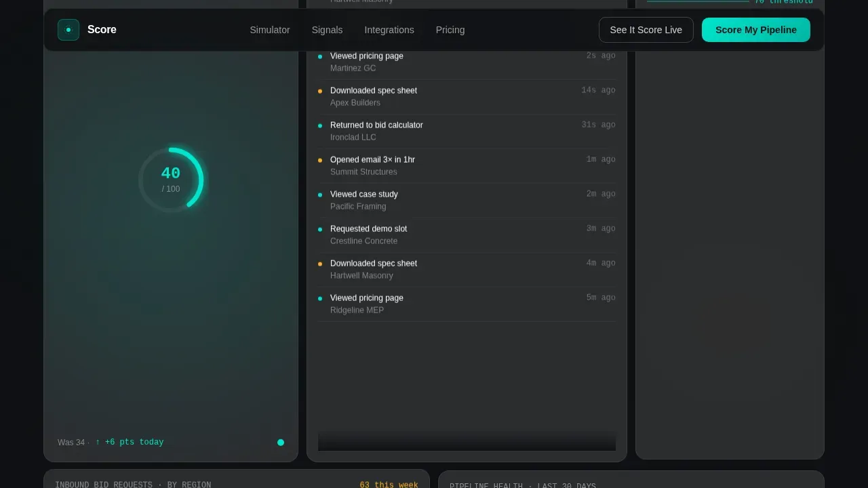Click the orange dot beside Hartwell Masonry entry

[x=320, y=264]
